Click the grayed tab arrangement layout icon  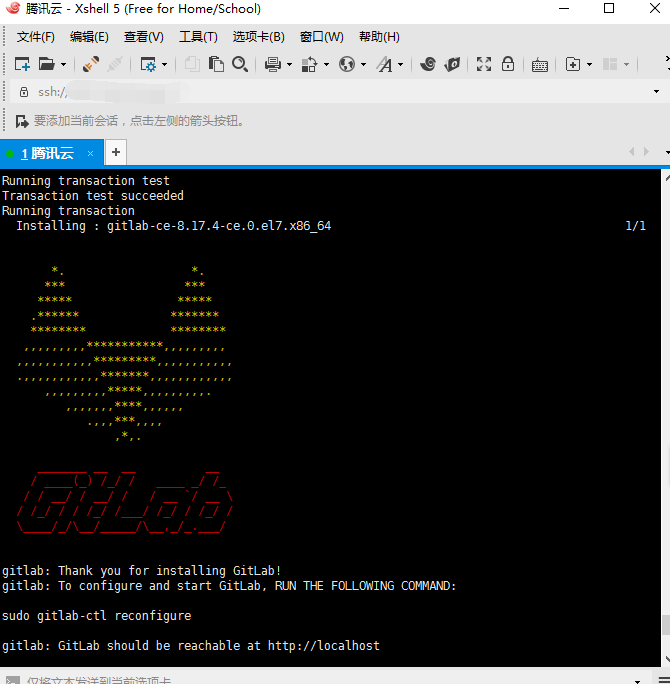pos(610,65)
